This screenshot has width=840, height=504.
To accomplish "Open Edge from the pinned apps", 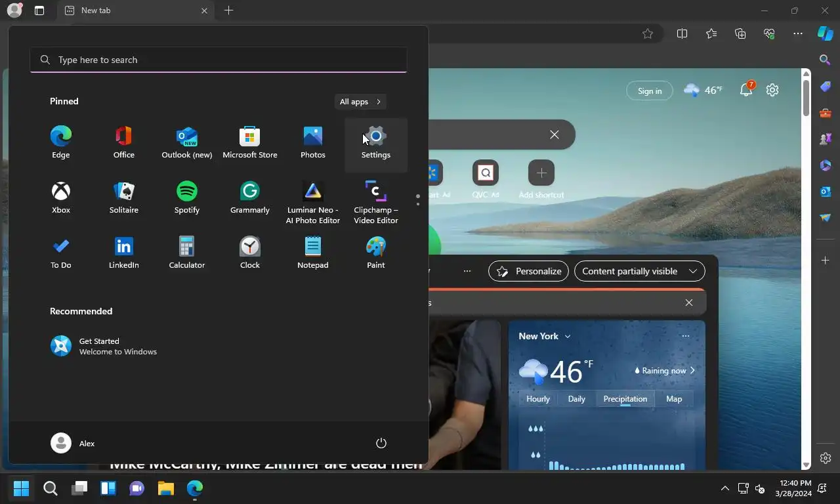I will click(x=61, y=144).
